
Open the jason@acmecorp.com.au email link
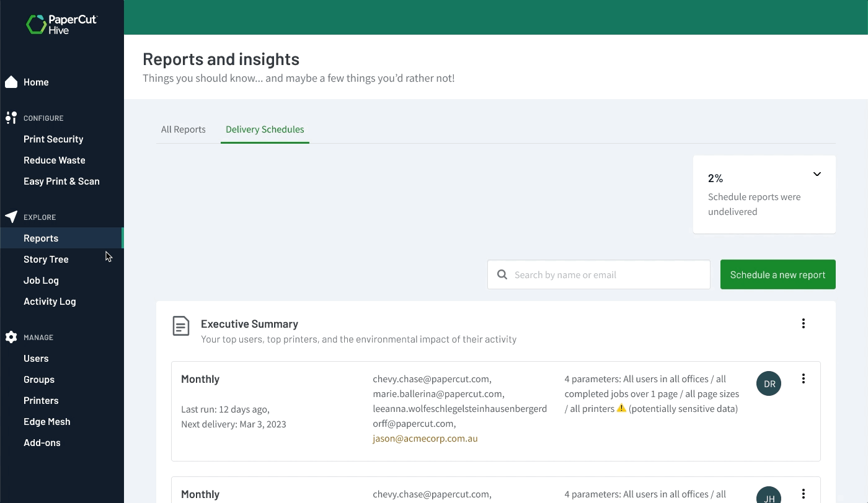(425, 438)
